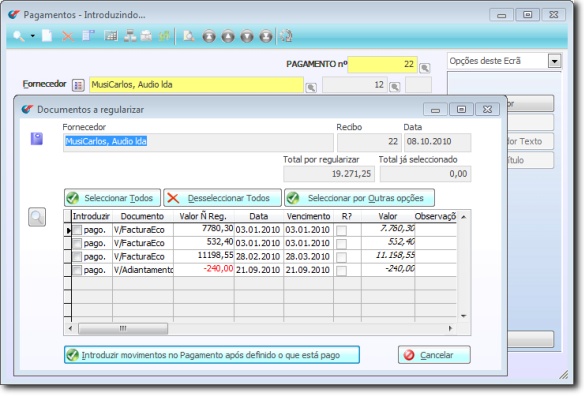584x397 pixels.
Task: Click the refresh arrows icon at the toolbar end
Action: point(286,36)
